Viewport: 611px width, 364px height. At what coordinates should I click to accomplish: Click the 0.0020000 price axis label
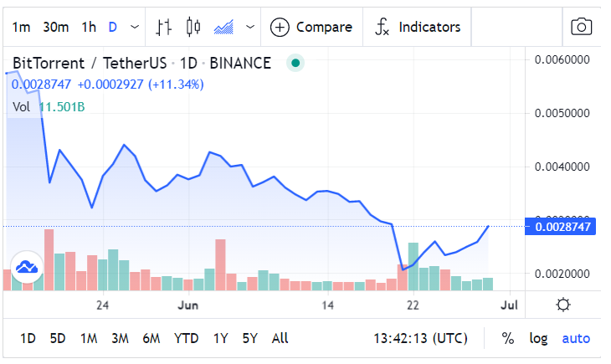tap(562, 274)
